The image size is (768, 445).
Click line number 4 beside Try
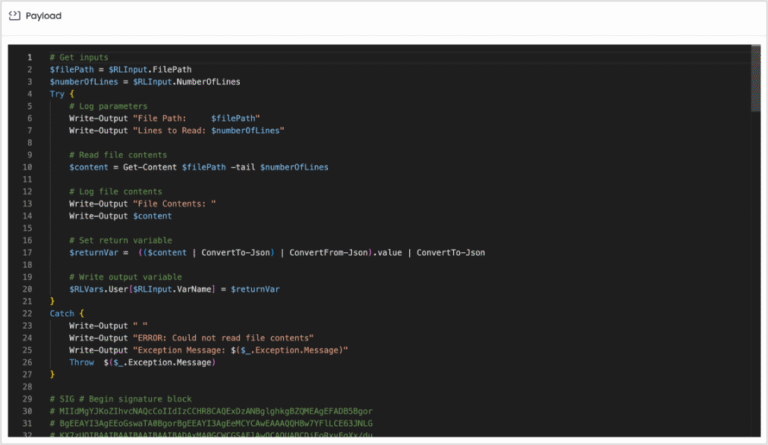(30, 93)
